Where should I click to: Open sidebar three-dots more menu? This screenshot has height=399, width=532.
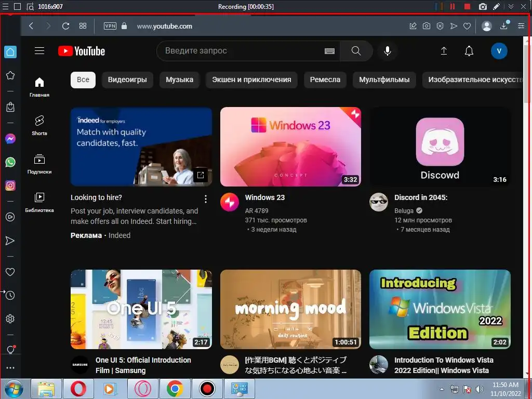point(10,368)
